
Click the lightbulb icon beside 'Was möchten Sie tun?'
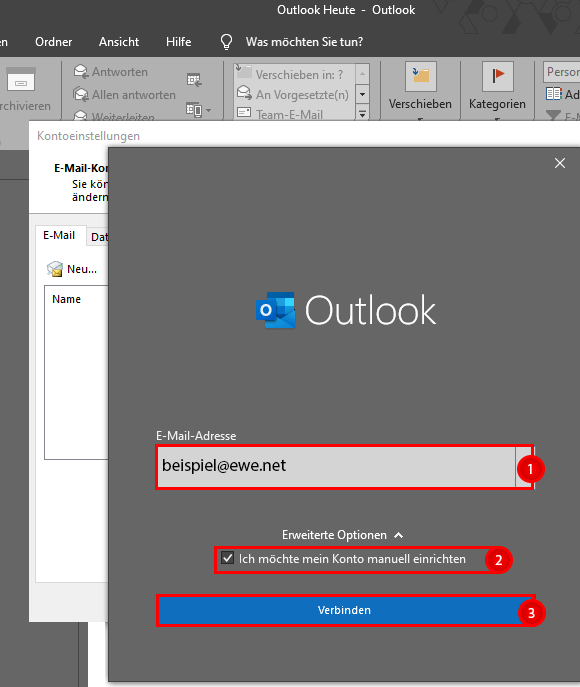point(226,42)
